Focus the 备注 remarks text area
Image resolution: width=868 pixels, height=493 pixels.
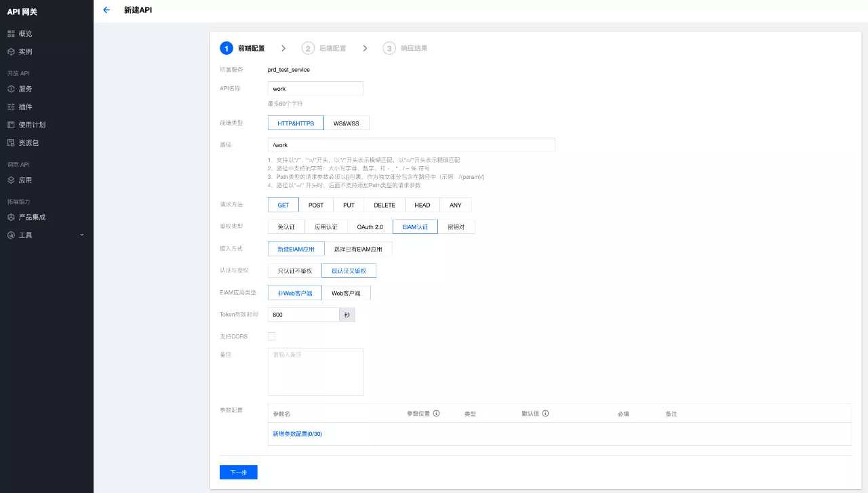pyautogui.click(x=315, y=372)
